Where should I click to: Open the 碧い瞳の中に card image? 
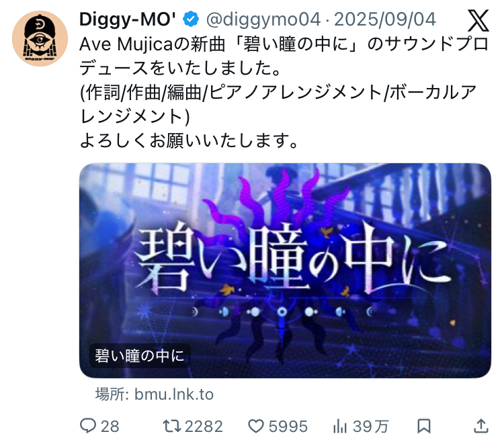[x=285, y=270]
